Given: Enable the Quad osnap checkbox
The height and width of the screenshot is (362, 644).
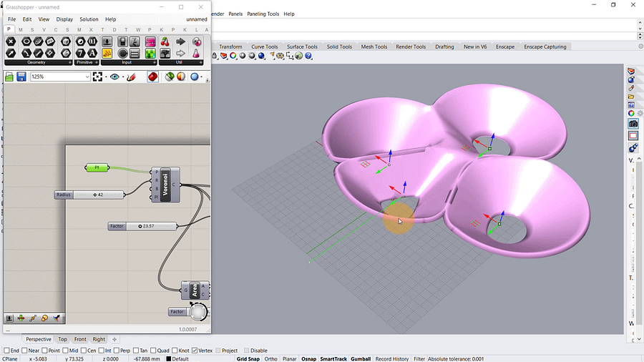Looking at the screenshot, I should (x=153, y=351).
